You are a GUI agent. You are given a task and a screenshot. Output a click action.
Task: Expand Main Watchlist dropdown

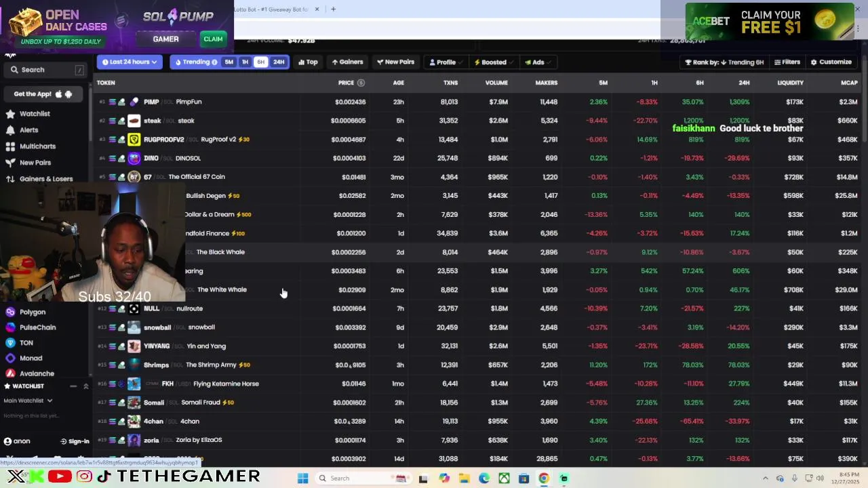(28, 401)
